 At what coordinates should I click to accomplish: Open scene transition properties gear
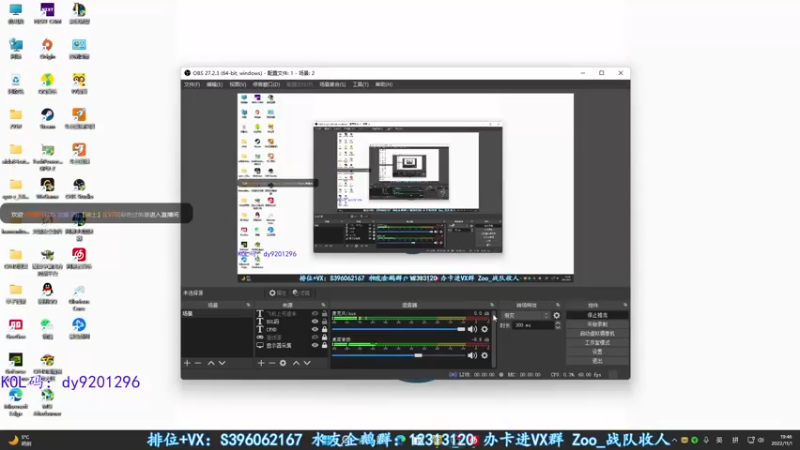click(557, 315)
